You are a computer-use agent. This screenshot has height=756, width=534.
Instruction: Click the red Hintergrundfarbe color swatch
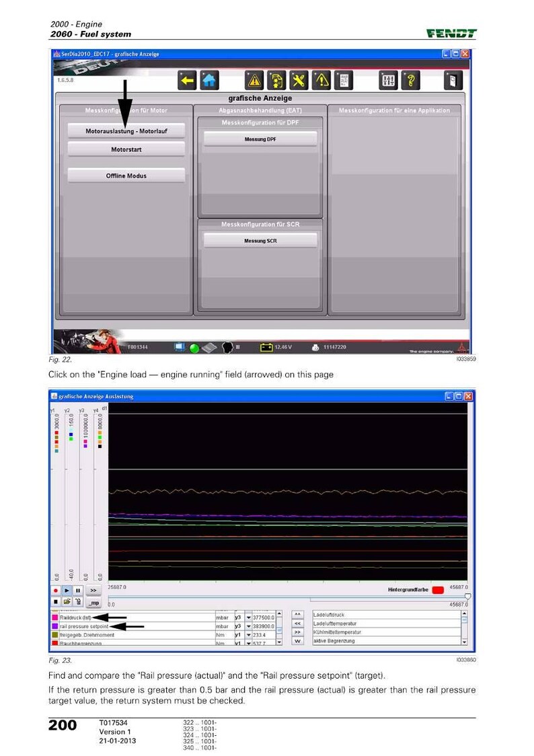[x=438, y=590]
